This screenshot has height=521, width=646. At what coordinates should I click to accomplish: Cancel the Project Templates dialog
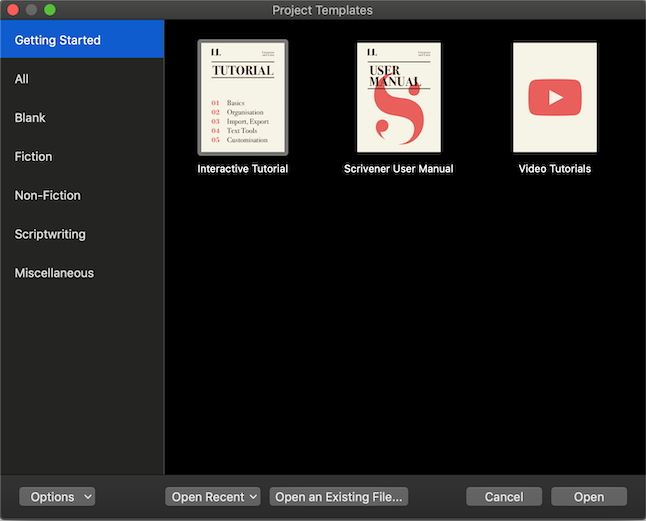click(504, 497)
